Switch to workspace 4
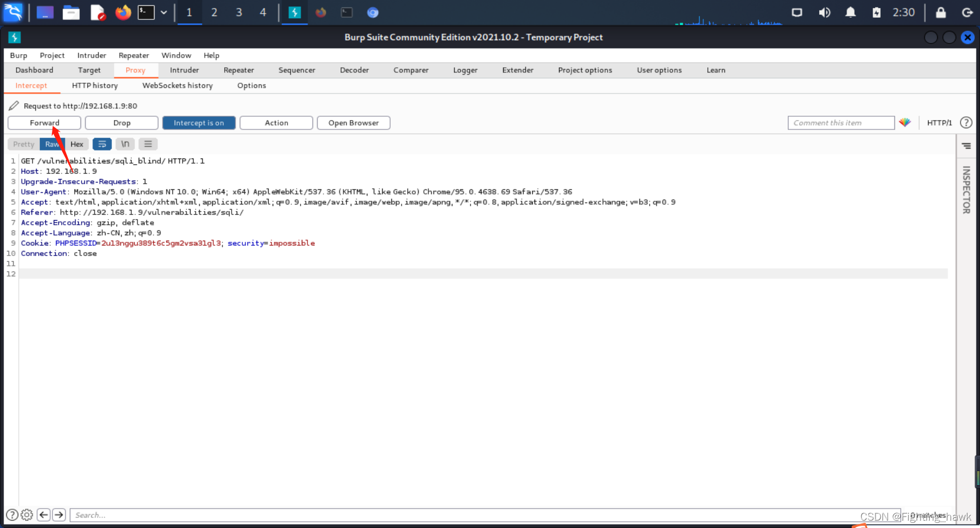The image size is (980, 528). click(263, 13)
